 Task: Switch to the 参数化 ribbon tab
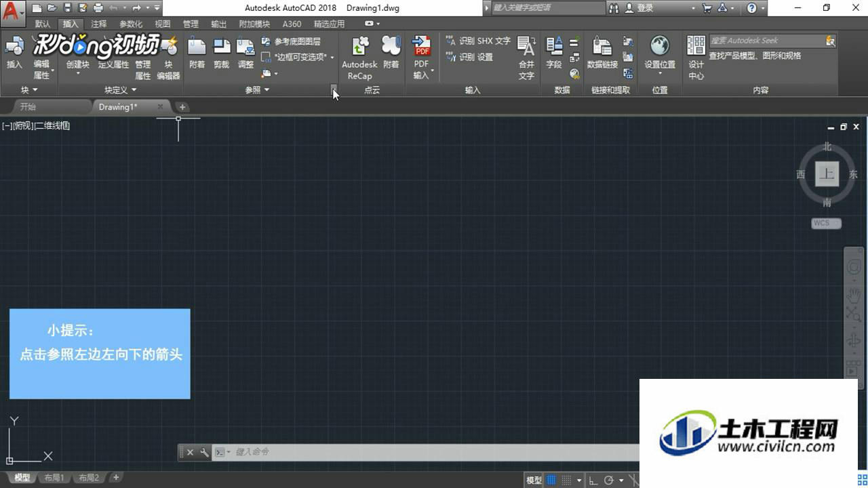tap(131, 24)
